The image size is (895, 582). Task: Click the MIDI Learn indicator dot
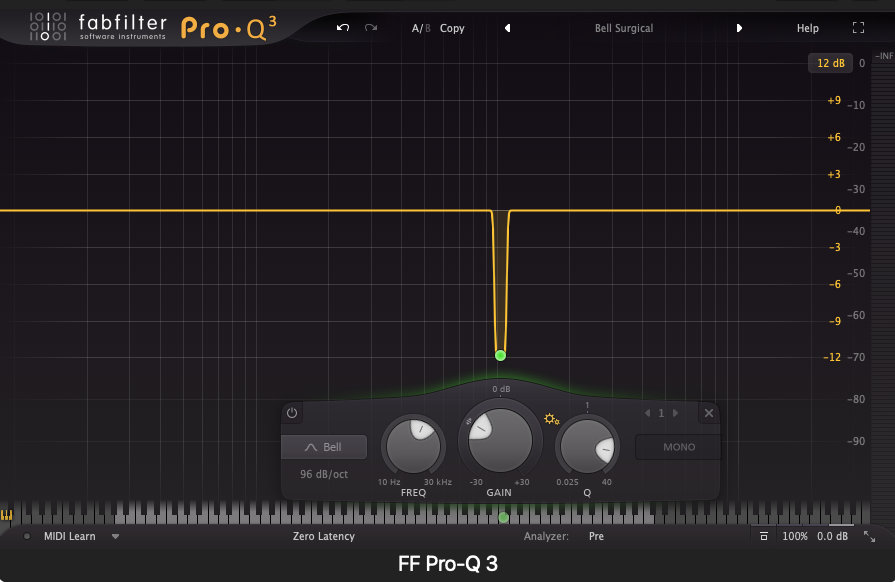point(27,536)
